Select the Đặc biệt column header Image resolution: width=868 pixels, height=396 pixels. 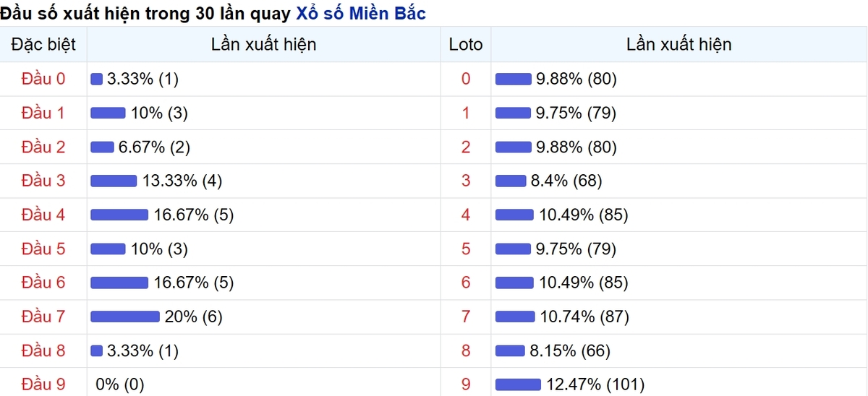pyautogui.click(x=43, y=44)
